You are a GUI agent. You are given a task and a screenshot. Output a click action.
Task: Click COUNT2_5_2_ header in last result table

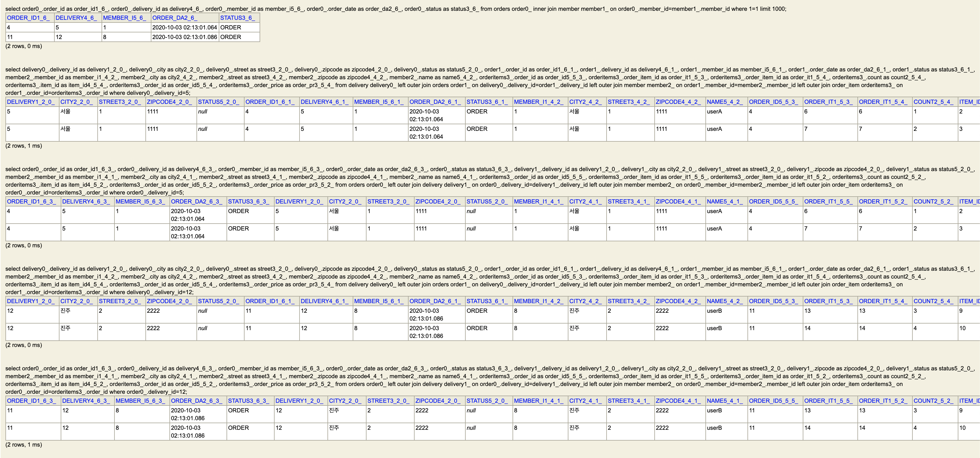[x=933, y=401]
